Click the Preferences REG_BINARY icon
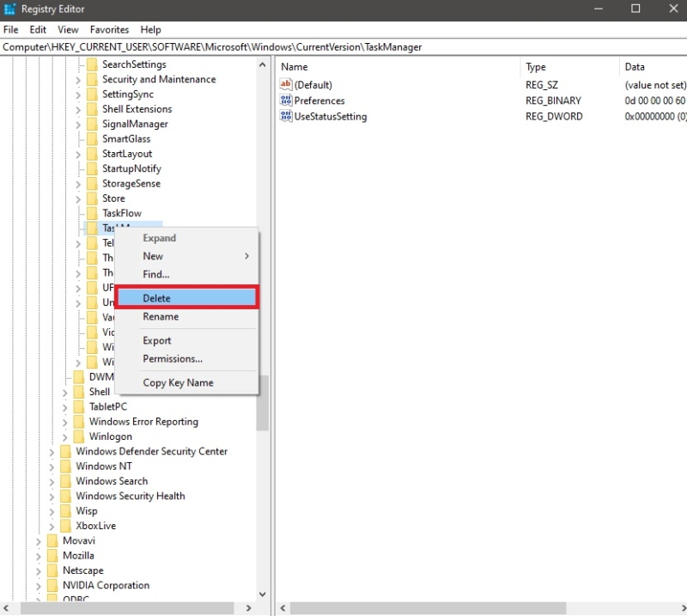This screenshot has width=687, height=616. click(284, 101)
